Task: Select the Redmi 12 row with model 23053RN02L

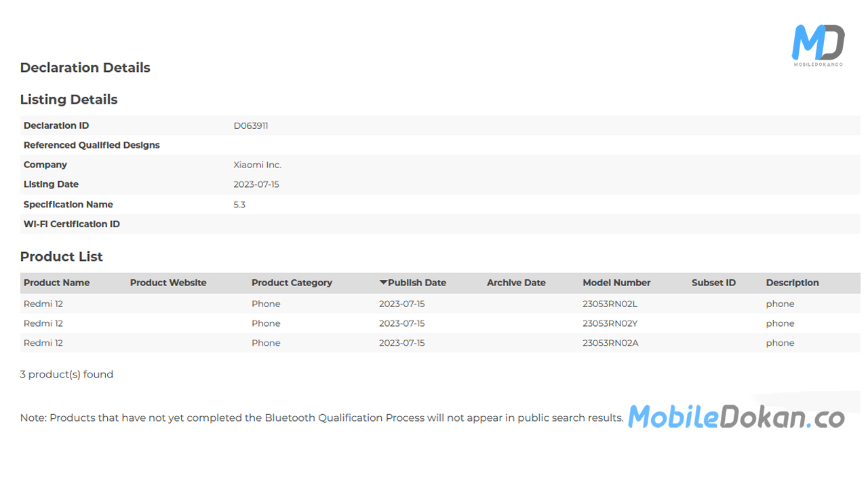Action: click(x=43, y=304)
